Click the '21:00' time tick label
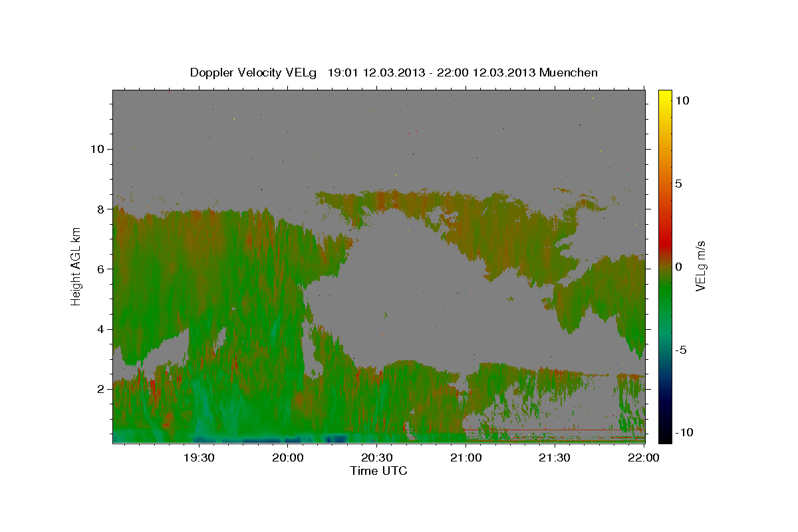Screen dimensions: 798x532 (x=465, y=458)
